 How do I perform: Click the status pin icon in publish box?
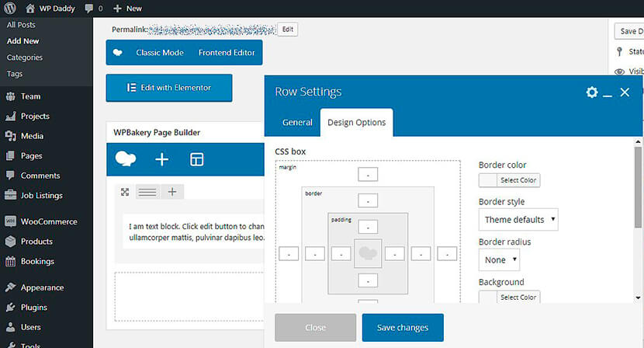tap(619, 51)
